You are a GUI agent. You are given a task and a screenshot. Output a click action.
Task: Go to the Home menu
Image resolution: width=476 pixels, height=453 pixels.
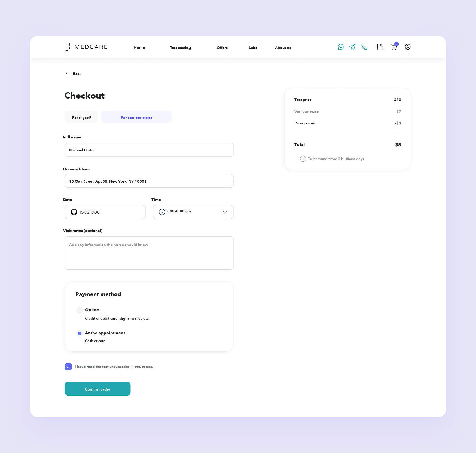point(139,48)
